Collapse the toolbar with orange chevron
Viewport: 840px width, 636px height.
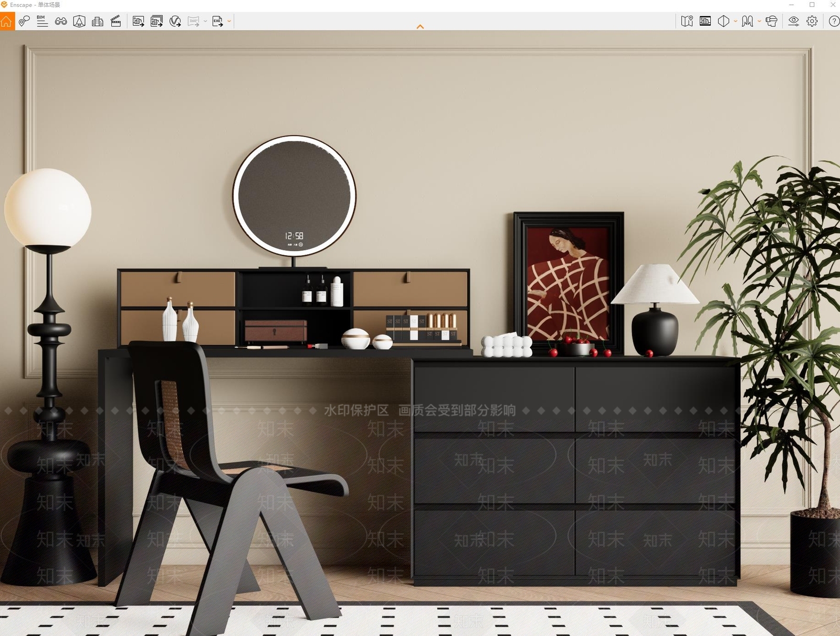(420, 27)
